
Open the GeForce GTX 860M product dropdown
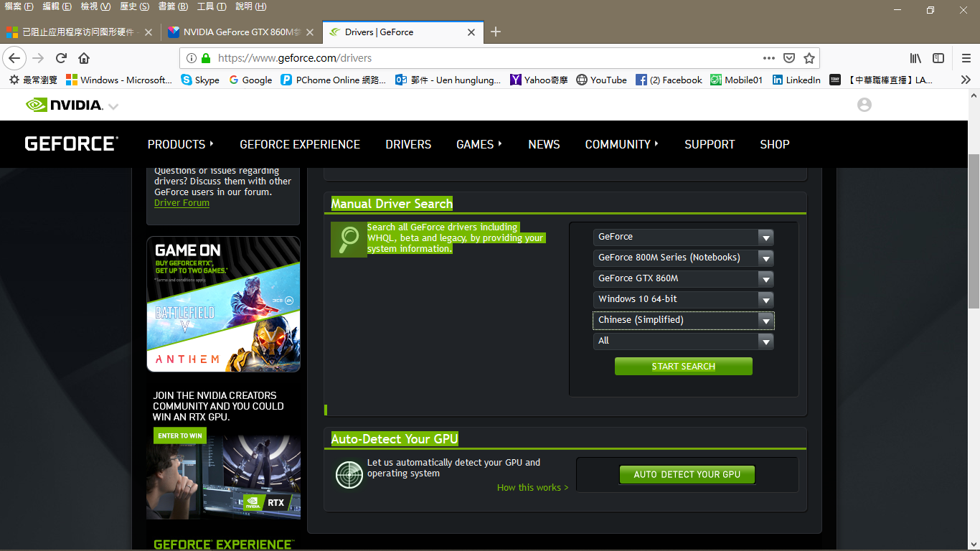click(x=683, y=278)
